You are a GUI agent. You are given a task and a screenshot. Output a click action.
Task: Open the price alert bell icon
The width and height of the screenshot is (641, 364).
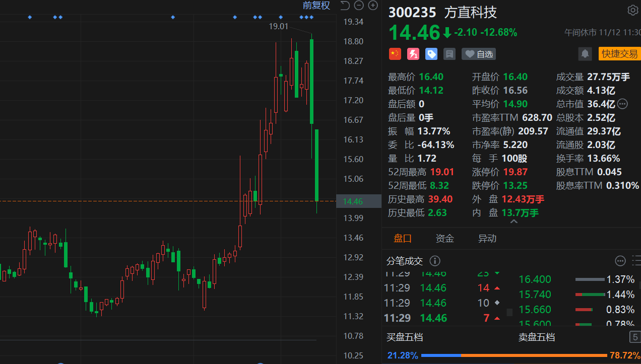point(585,54)
